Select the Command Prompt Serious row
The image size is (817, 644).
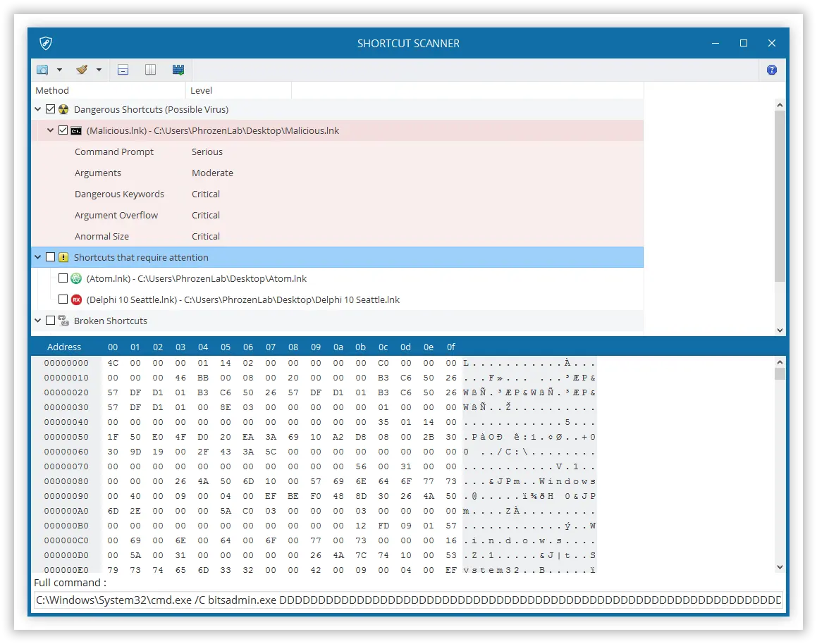(x=176, y=151)
